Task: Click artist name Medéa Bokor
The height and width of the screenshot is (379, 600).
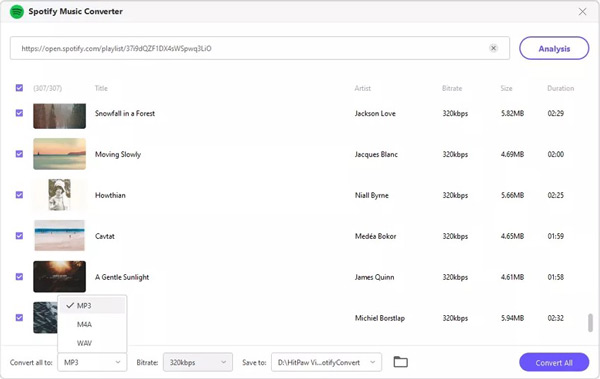Action: pyautogui.click(x=375, y=236)
